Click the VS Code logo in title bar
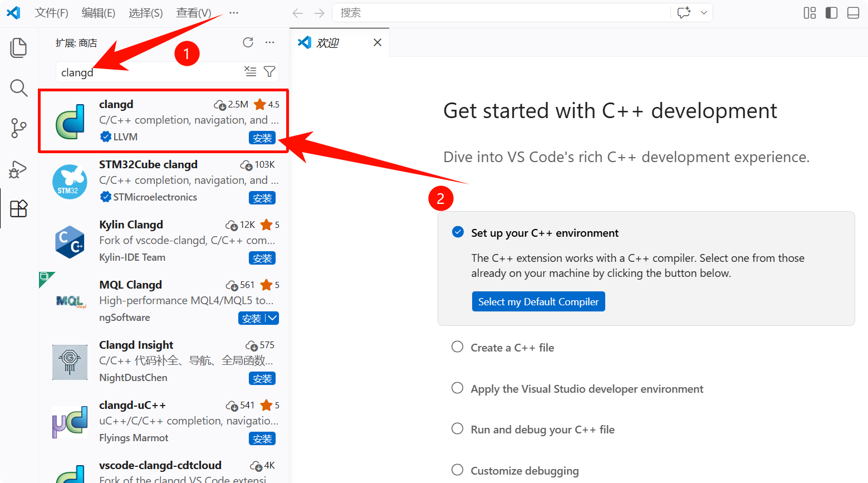 point(13,12)
